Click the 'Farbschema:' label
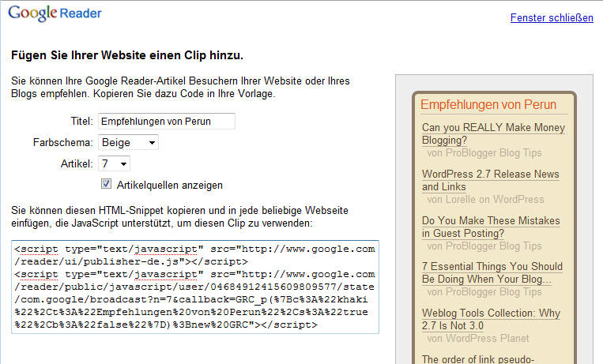The width and height of the screenshot is (603, 364). point(63,143)
